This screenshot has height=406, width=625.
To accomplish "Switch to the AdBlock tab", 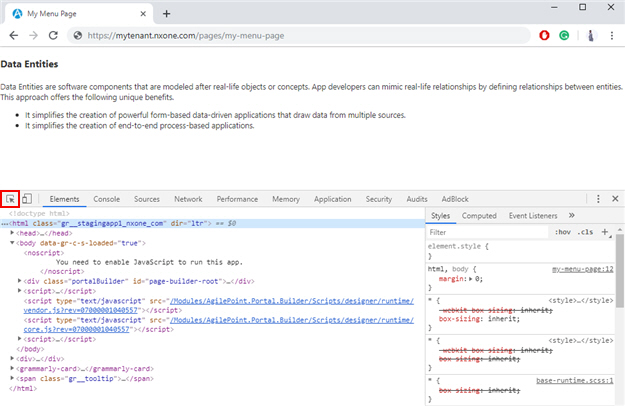I will pos(455,199).
